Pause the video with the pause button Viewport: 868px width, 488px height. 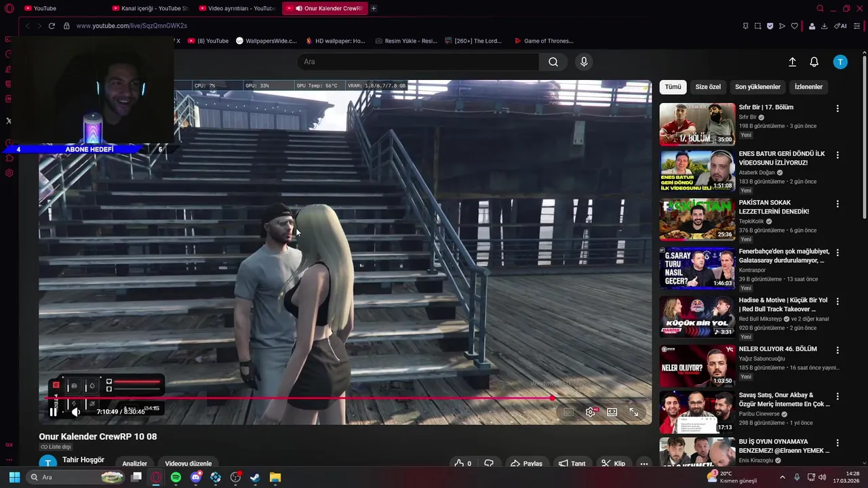(53, 411)
